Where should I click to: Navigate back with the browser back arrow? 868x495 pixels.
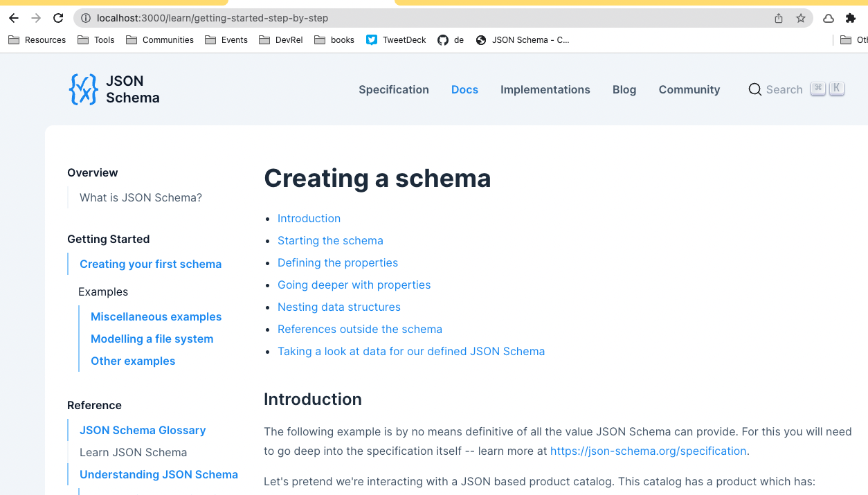pos(13,18)
